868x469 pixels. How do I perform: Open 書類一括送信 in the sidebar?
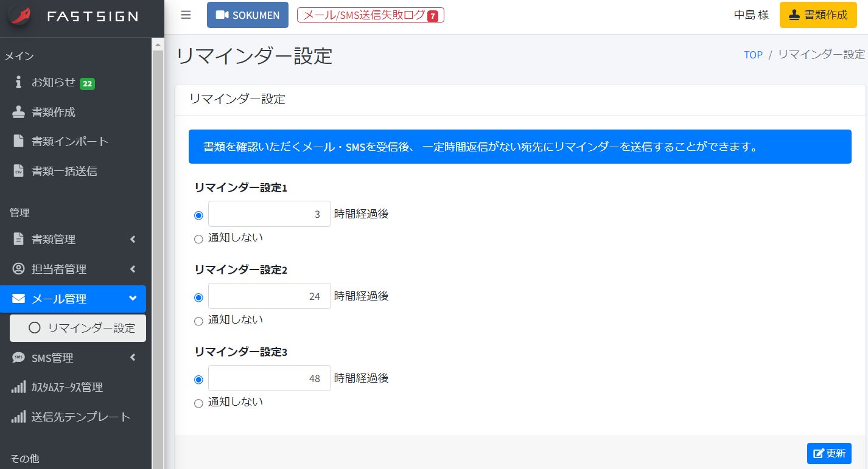(73, 171)
